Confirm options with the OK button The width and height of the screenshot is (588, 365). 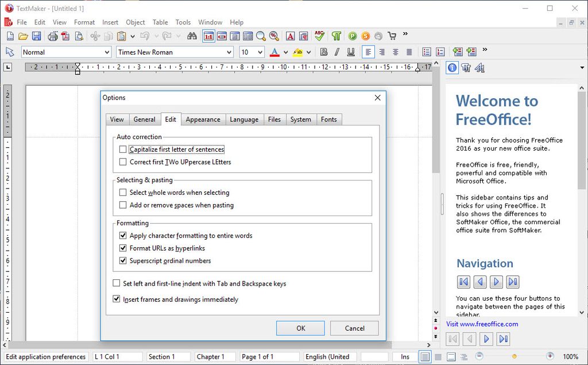point(300,328)
